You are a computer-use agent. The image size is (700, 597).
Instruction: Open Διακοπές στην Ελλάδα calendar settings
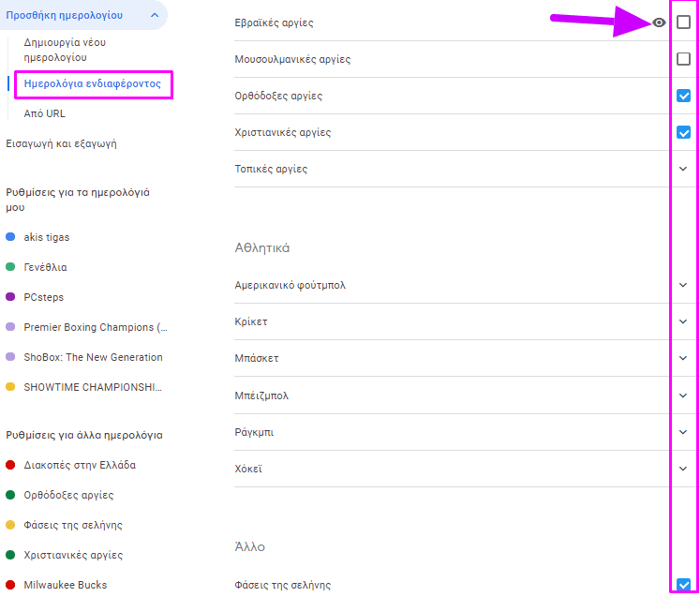coord(80,465)
